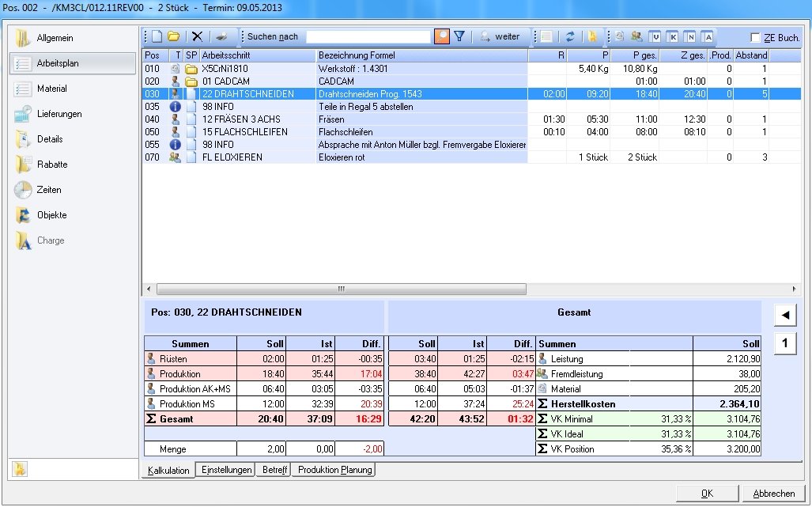Click the refresh arrows toolbar icon
812x507 pixels.
tap(569, 36)
